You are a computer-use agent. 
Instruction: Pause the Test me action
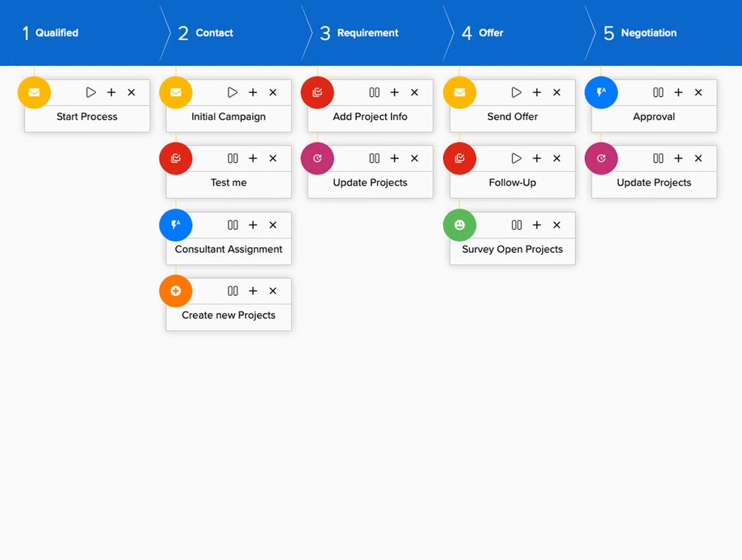[x=233, y=158]
